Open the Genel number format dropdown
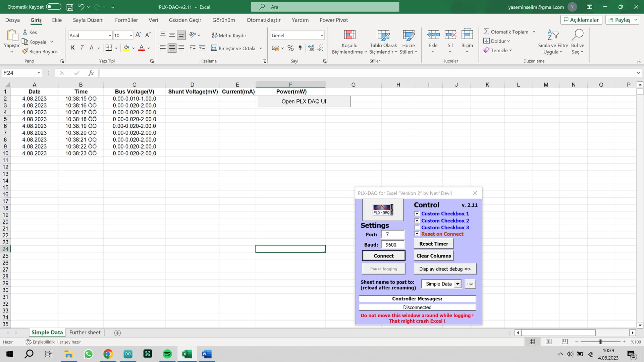The height and width of the screenshot is (362, 644). click(x=322, y=36)
